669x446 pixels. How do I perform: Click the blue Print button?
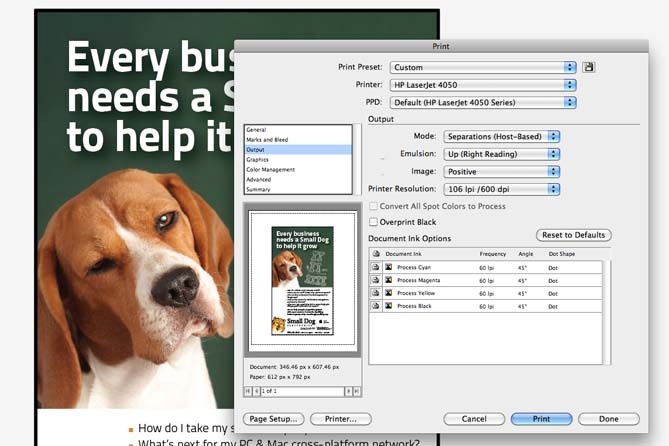tap(541, 419)
